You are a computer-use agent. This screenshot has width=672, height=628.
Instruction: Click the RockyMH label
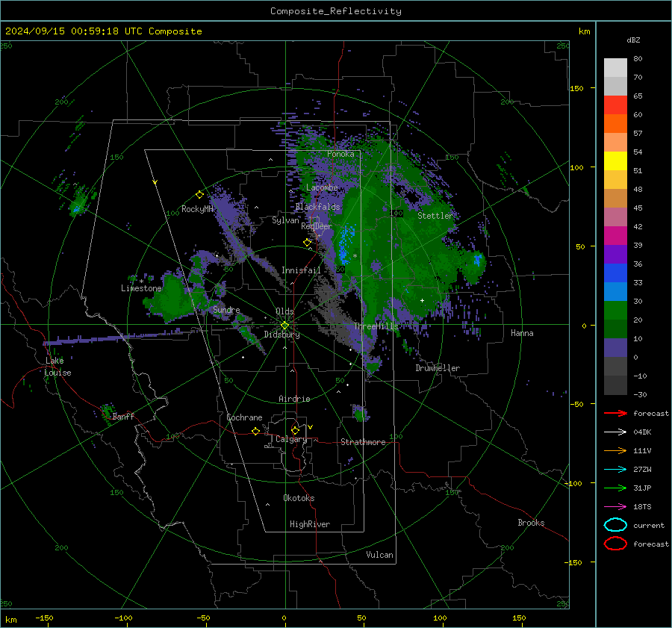coord(197,209)
